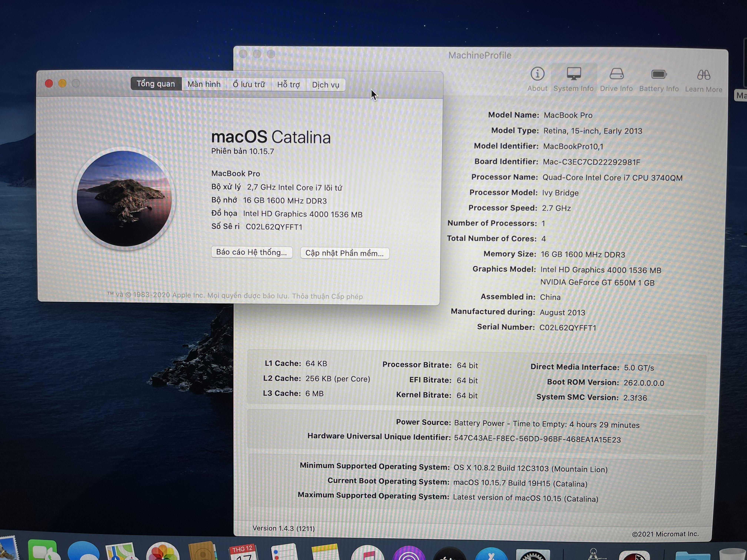747x560 pixels.
Task: Open Trash in the Dock
Action: [732, 554]
